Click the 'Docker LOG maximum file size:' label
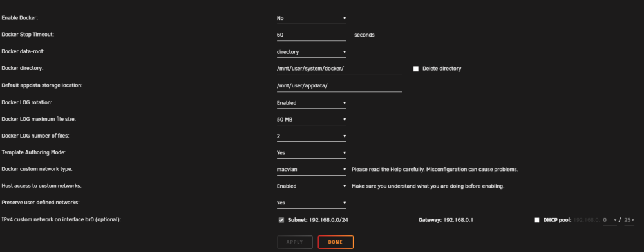This screenshot has height=252, width=644. [x=39, y=119]
